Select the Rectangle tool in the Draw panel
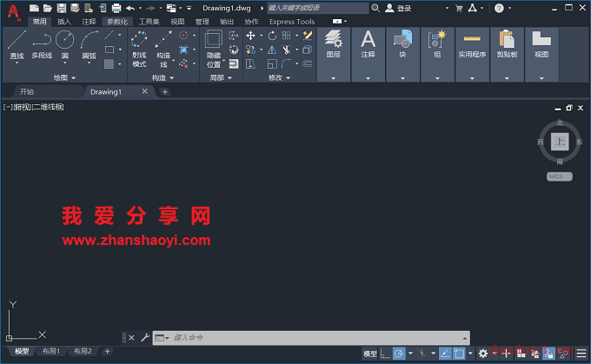The width and height of the screenshot is (591, 364). (110, 50)
